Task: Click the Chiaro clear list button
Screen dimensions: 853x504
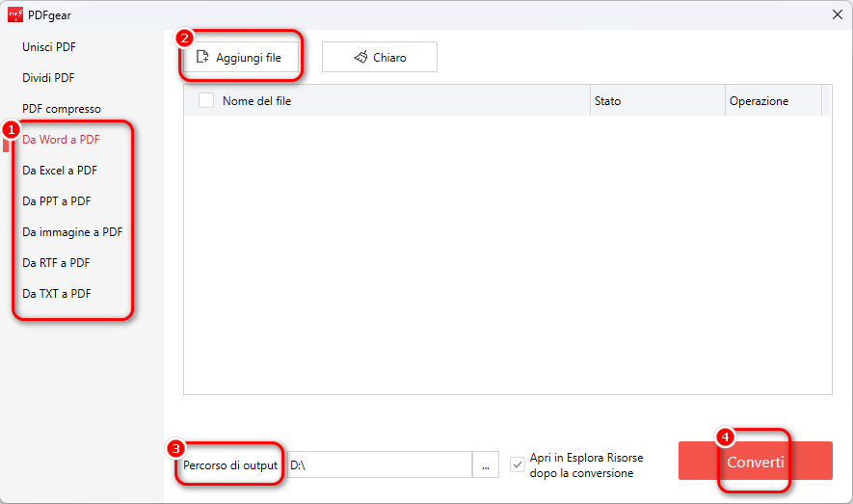Action: [x=380, y=58]
